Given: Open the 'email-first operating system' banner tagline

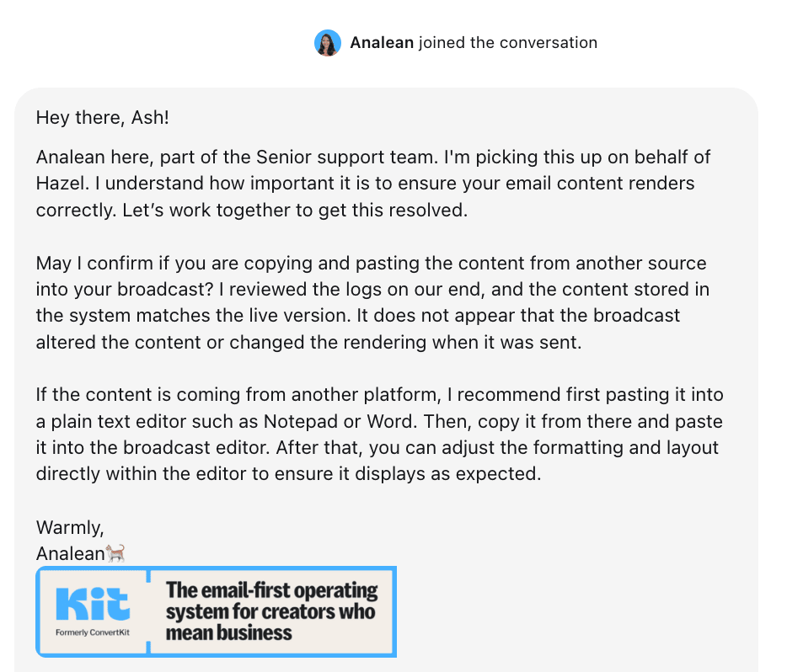Looking at the screenshot, I should (x=271, y=611).
